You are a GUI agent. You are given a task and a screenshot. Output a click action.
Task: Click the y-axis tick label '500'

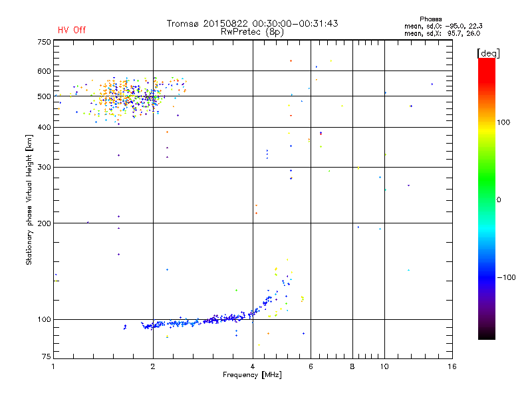click(x=44, y=96)
